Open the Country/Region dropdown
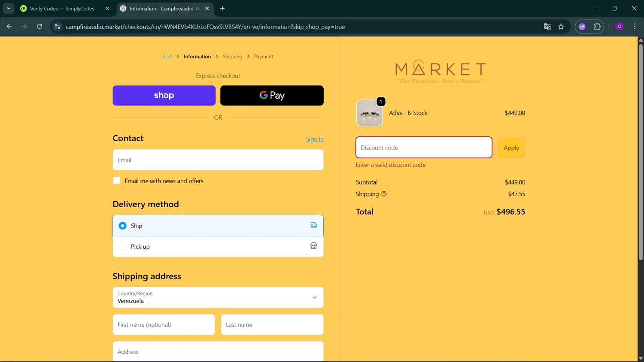This screenshot has height=362, width=644. click(218, 297)
